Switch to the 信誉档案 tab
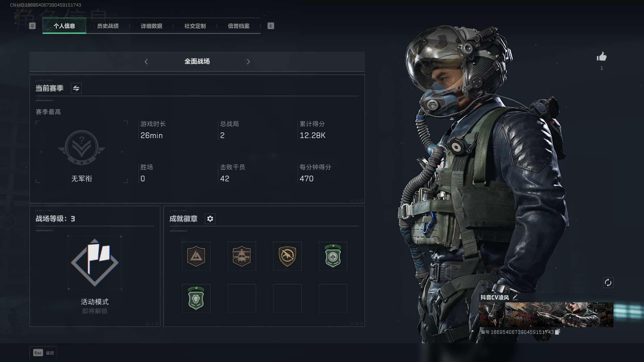 point(238,26)
